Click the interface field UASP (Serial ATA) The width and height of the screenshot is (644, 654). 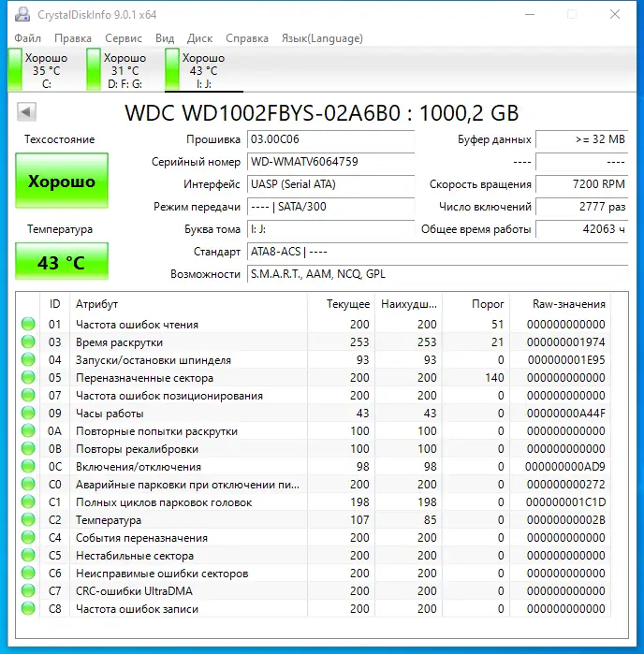coord(330,184)
